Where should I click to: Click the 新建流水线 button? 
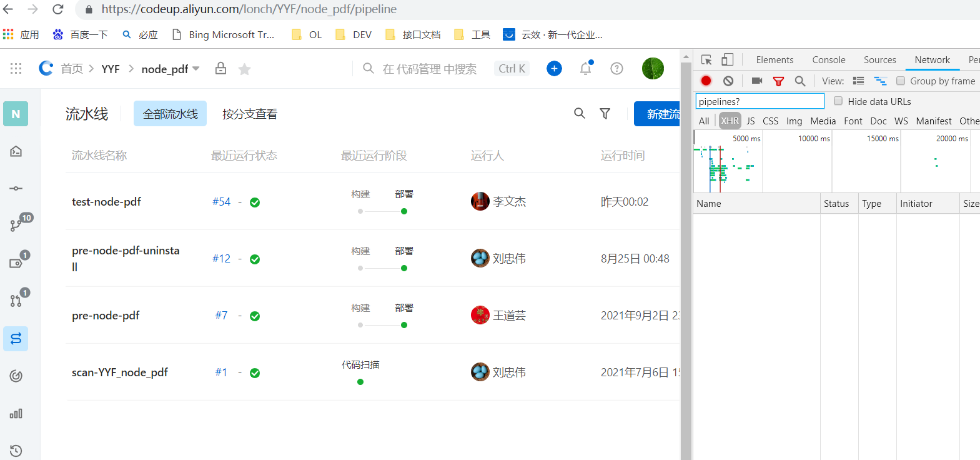point(657,114)
